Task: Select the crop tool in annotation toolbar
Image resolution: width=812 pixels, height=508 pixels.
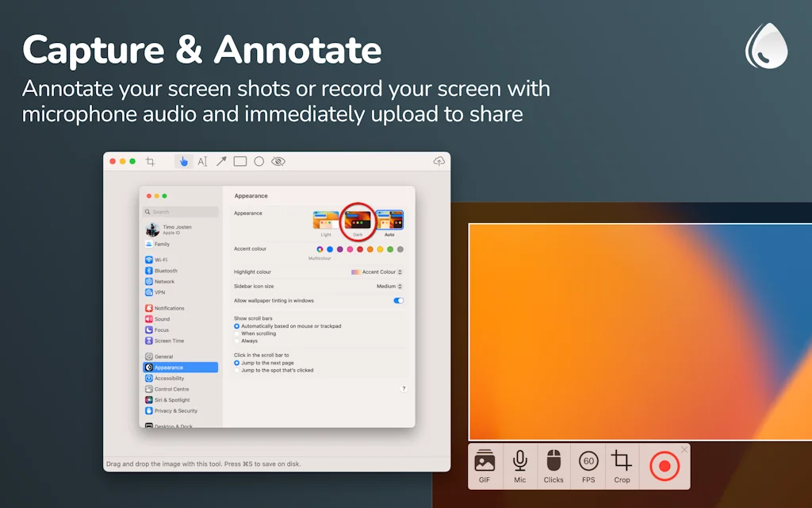Action: 151,161
